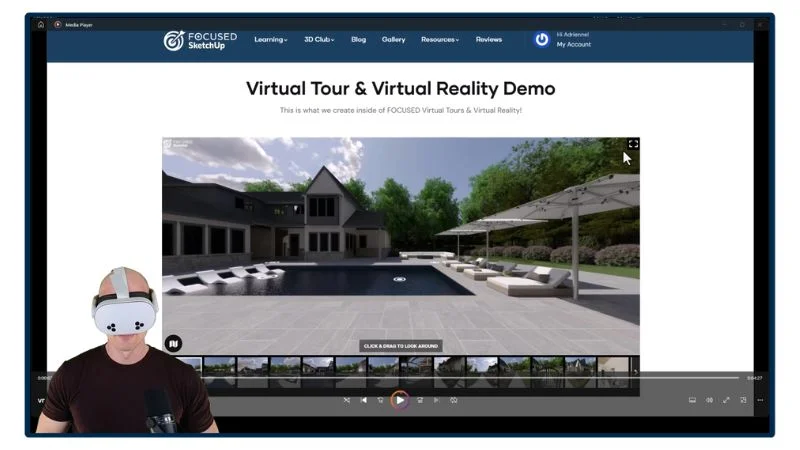
Task: Toggle shuffle in Media Player
Action: (346, 401)
